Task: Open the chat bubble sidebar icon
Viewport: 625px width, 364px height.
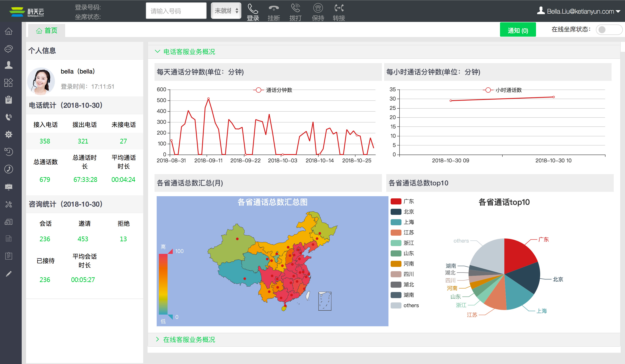Action: pos(9,49)
